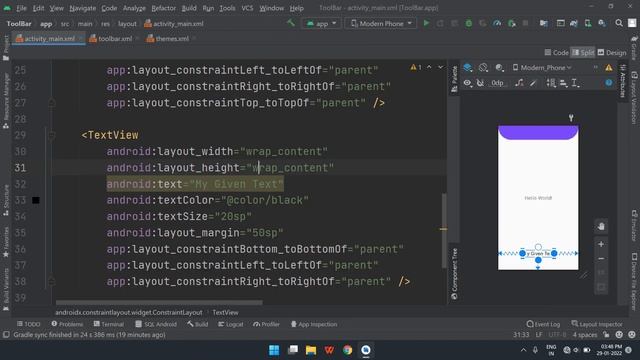Click the layout breadcrumb in navigation bar
Image resolution: width=640 pixels, height=360 pixels.
(x=127, y=24)
